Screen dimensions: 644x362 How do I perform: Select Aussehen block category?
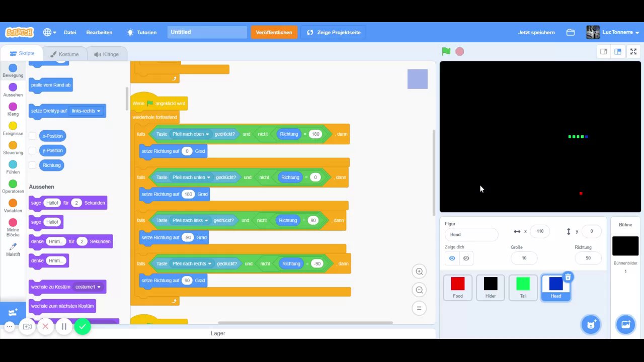click(13, 90)
